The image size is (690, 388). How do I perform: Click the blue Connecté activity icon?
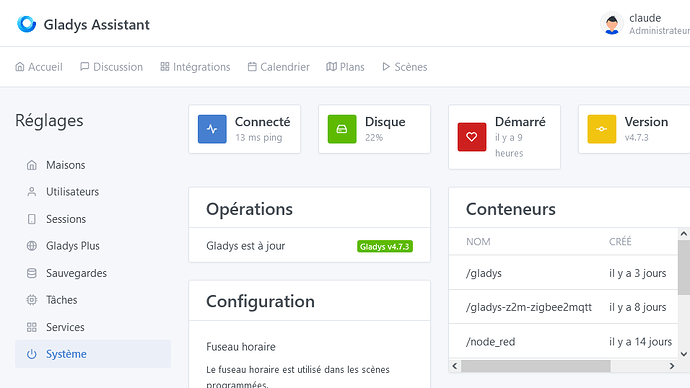pyautogui.click(x=212, y=129)
